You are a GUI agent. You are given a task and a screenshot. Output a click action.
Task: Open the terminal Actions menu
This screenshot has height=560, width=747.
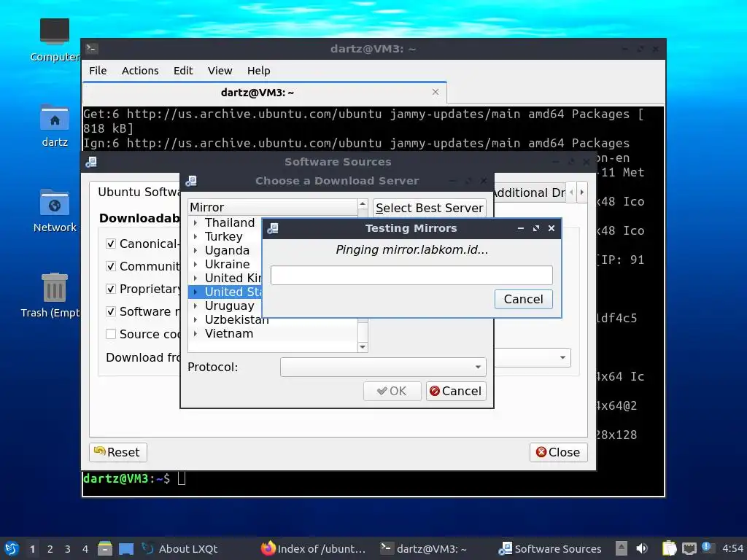[x=140, y=71]
